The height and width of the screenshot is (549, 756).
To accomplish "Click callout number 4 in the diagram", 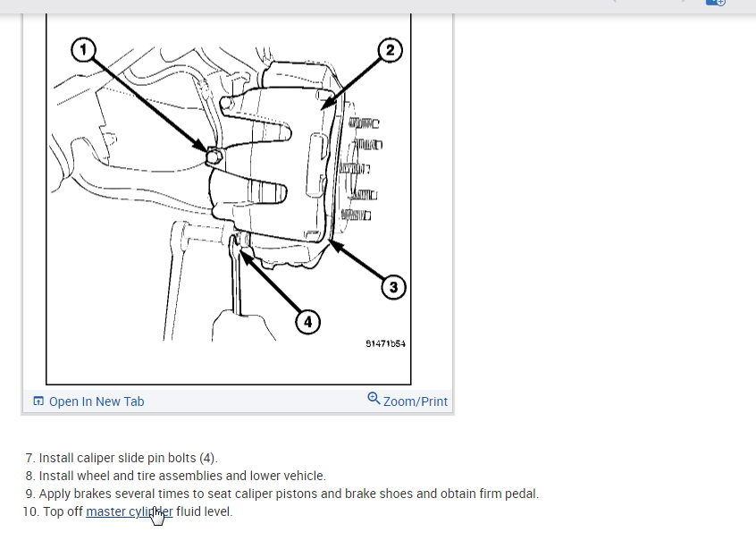I will coord(307,322).
